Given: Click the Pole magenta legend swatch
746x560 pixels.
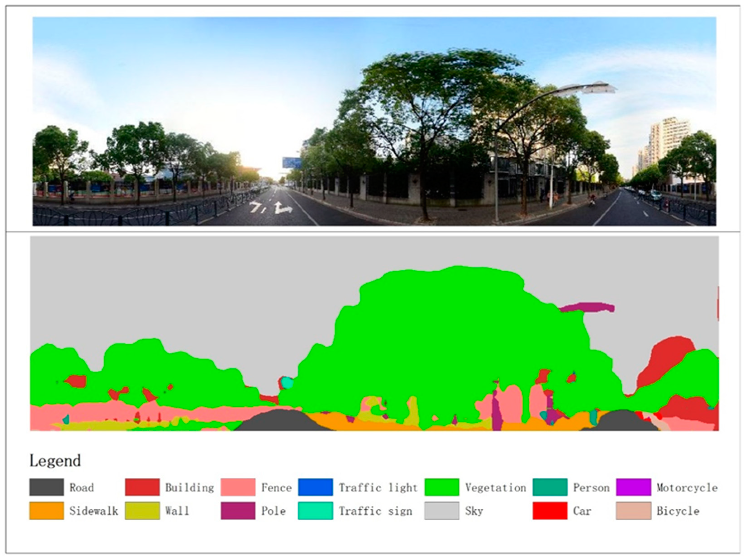Looking at the screenshot, I should [x=238, y=511].
